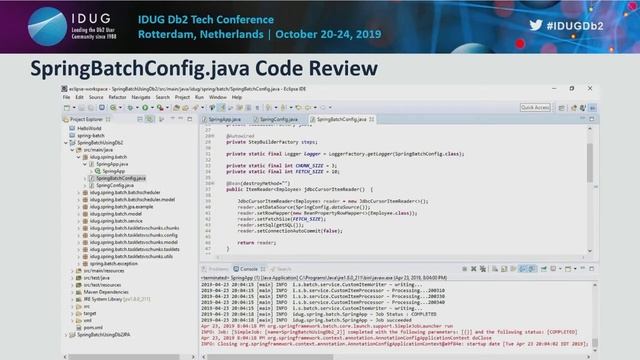Collapse the SpringBatchUsingDb2 project node
This screenshot has height=360, width=640.
point(66,143)
